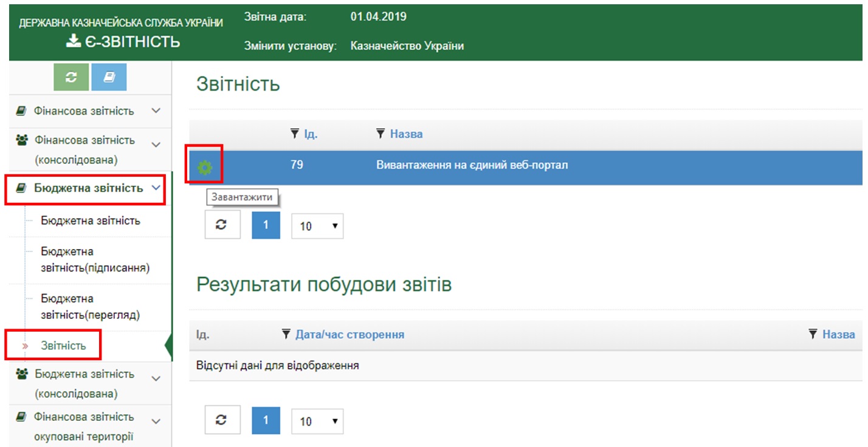868x447 pixels.
Task: Refresh the Звітність table list
Action: (222, 225)
